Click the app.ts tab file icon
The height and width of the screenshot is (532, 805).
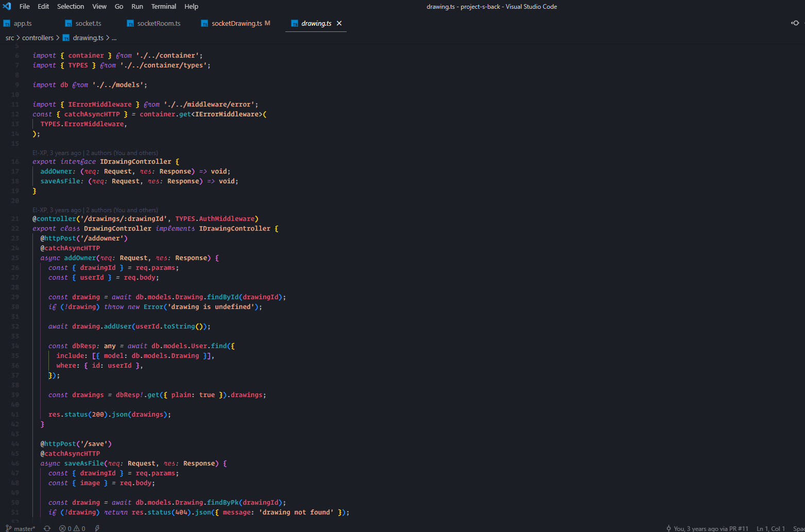(7, 23)
